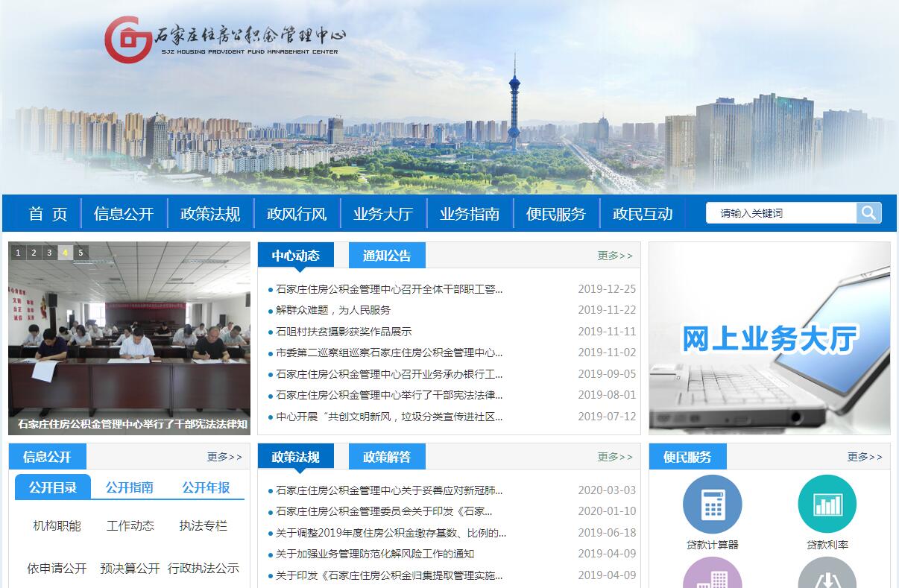Screen dimensions: 899x588
Task: Switch to the 通知公告 tab
Action: 387,256
